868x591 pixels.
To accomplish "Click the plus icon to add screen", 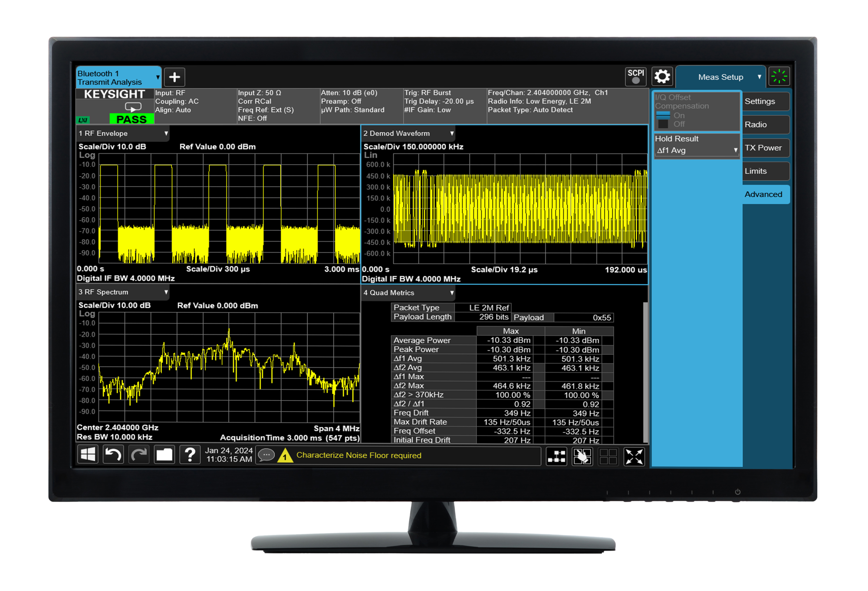I will click(x=174, y=77).
